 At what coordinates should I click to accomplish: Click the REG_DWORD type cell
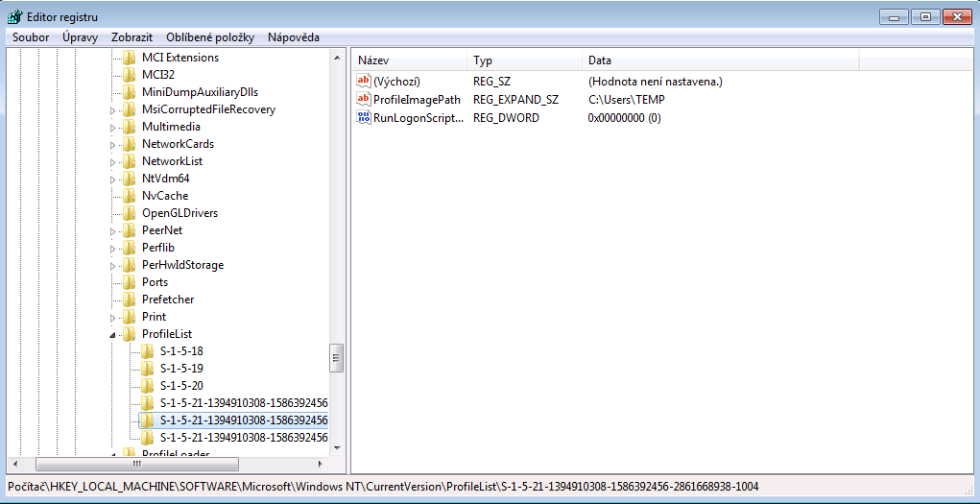coord(506,117)
